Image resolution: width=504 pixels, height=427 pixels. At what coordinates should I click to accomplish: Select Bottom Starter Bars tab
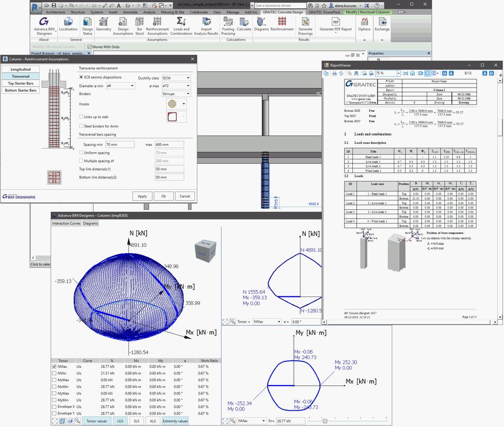tap(21, 90)
